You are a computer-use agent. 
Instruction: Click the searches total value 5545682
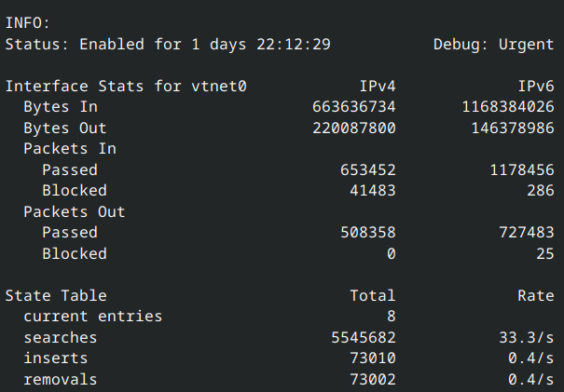pyautogui.click(x=358, y=337)
